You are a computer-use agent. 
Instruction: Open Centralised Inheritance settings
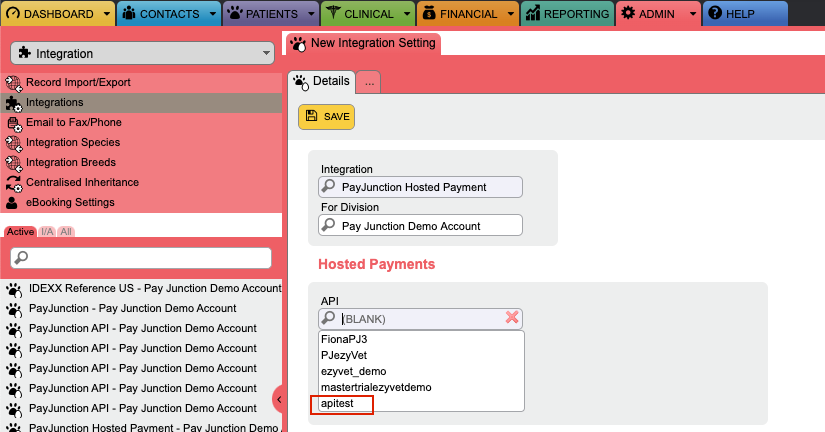[141, 183]
